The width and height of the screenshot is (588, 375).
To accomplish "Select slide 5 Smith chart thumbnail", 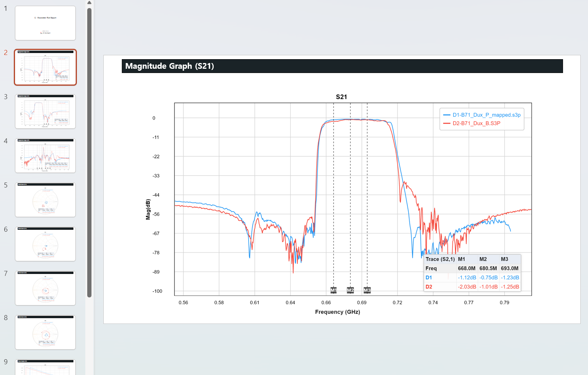I will pos(45,200).
